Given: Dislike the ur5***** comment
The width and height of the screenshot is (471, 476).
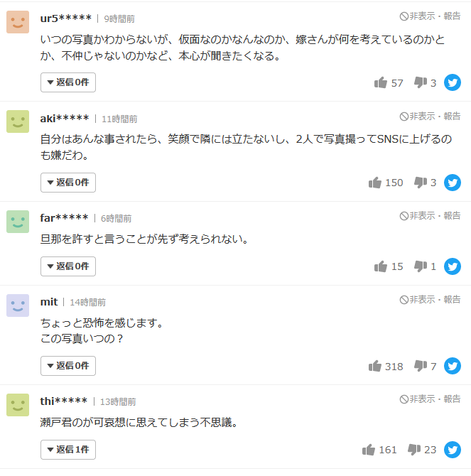Looking at the screenshot, I should click(421, 83).
